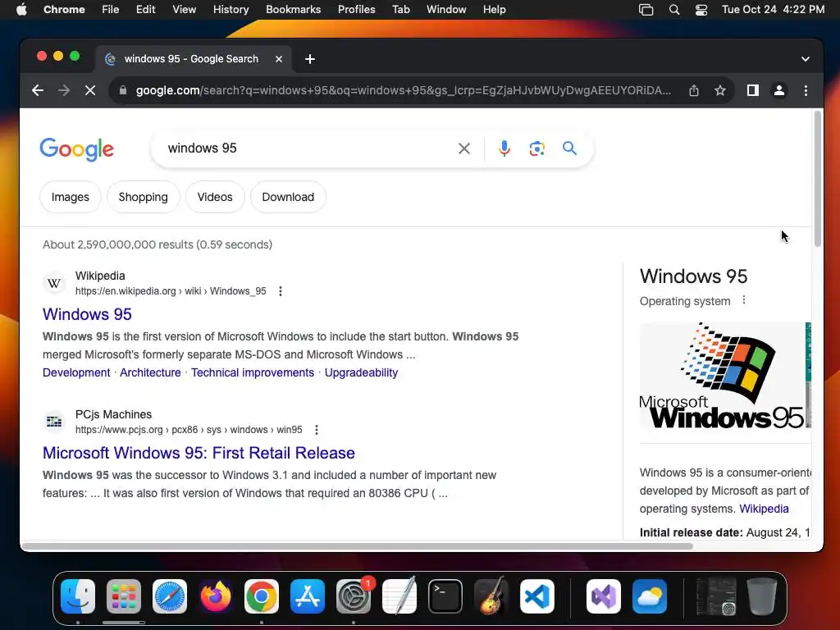
Task: Open the Architecture sitelink
Action: (151, 373)
